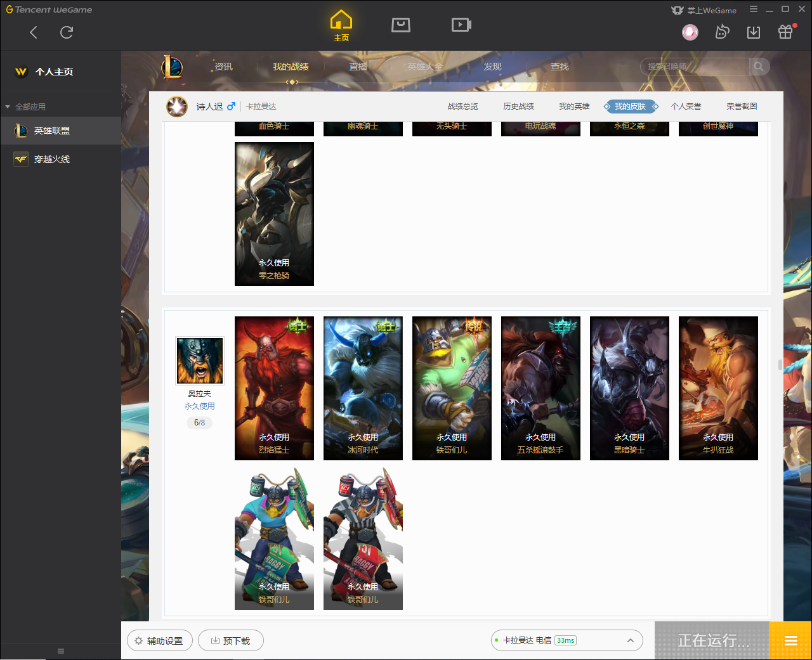Select the 我的战绩 tab
Viewport: 812px width, 660px height.
point(291,67)
